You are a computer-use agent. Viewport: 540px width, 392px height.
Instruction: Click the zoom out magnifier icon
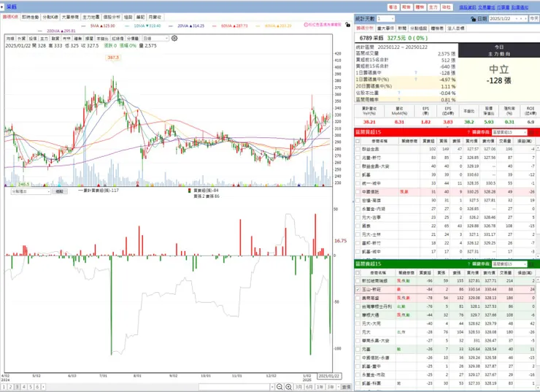coord(279,387)
